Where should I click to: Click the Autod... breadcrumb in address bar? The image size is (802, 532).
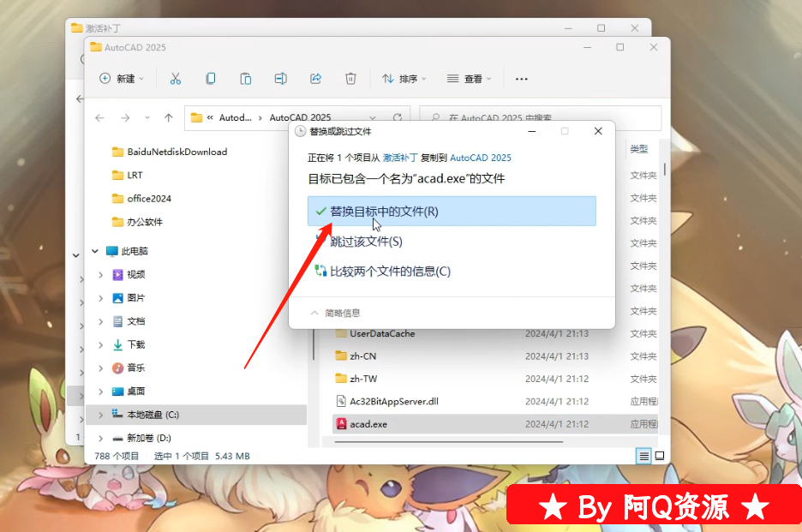(x=236, y=117)
